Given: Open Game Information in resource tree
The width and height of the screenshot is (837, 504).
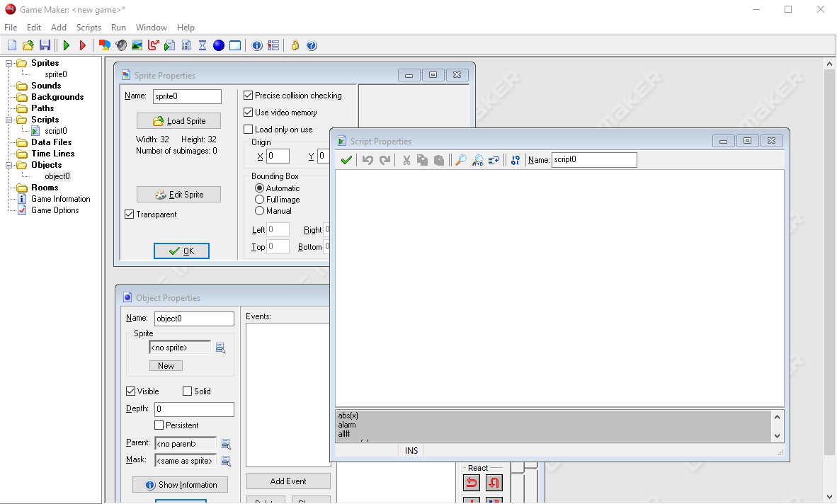Looking at the screenshot, I should [x=60, y=199].
